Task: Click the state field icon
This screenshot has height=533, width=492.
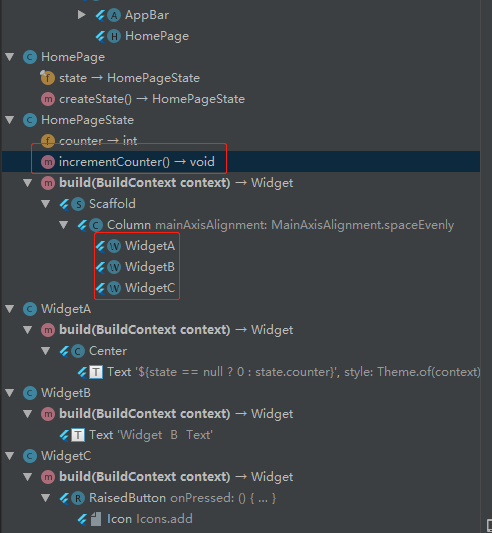Action: click(x=48, y=78)
